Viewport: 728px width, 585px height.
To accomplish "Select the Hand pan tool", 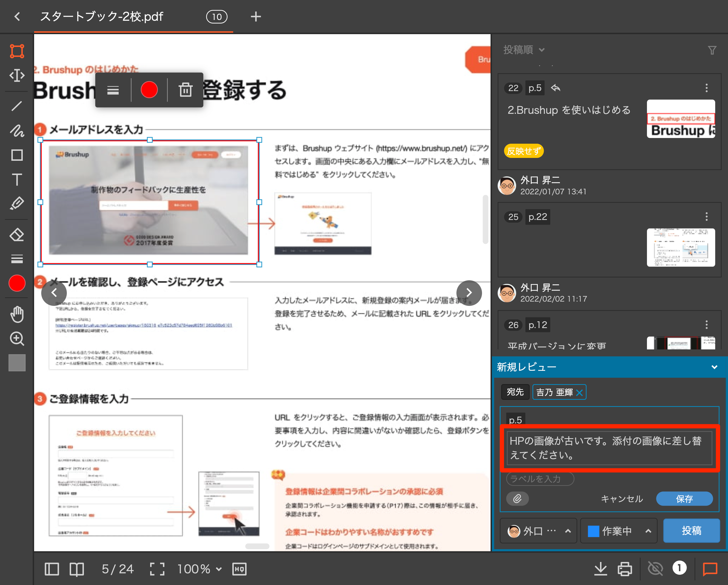I will click(x=17, y=314).
